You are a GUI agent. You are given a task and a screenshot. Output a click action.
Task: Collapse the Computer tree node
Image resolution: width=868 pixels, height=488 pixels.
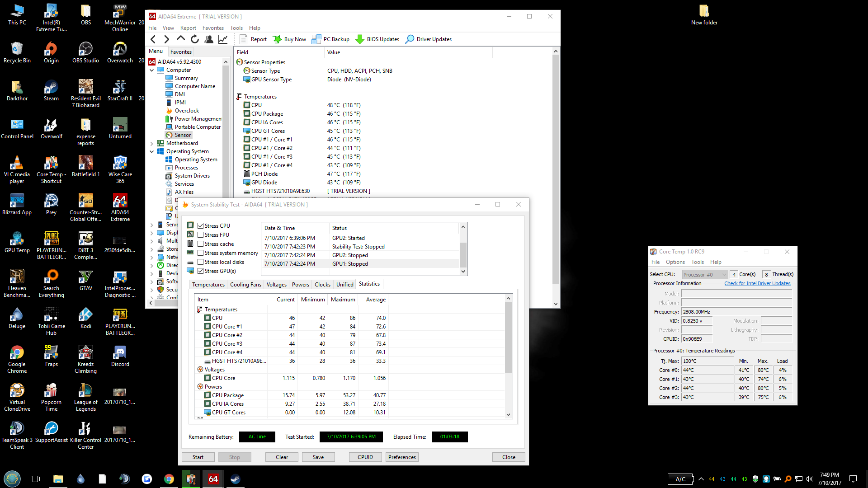pyautogui.click(x=151, y=70)
